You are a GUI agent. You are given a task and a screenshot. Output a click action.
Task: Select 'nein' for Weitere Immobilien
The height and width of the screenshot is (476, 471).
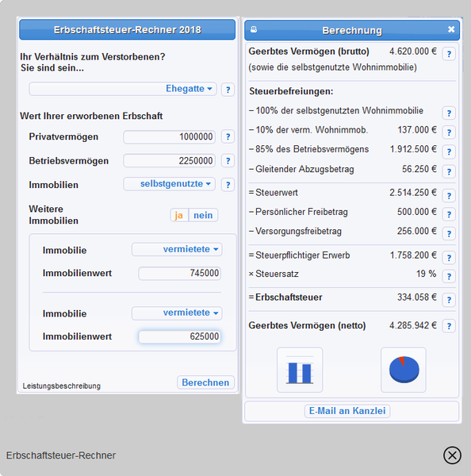[203, 215]
